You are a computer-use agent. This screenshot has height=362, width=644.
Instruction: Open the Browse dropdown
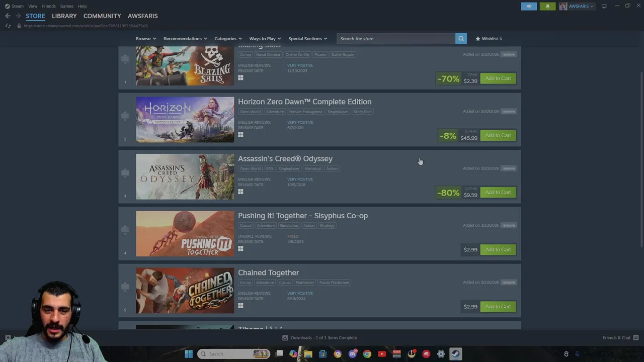tap(146, 39)
